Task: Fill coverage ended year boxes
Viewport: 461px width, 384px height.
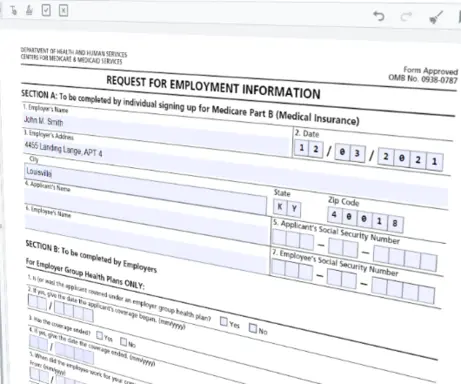Action: tap(75, 353)
